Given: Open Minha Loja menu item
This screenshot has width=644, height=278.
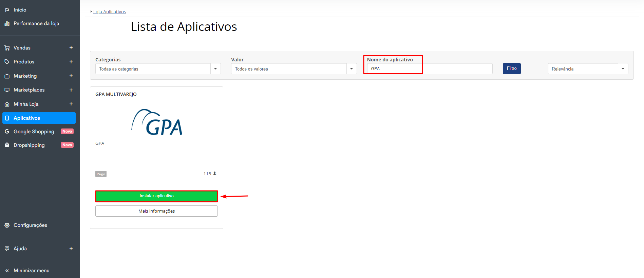Looking at the screenshot, I should click(26, 104).
